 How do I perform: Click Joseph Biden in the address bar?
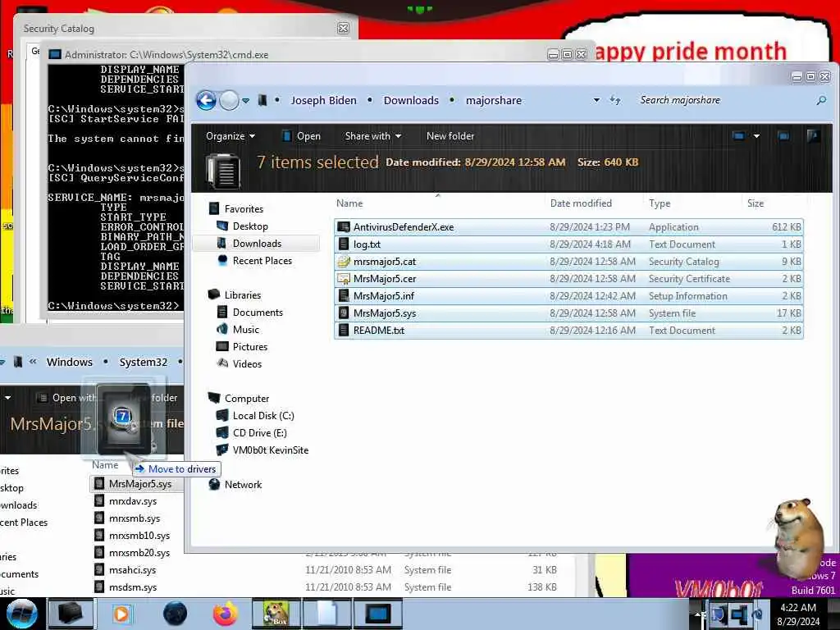[x=323, y=100]
